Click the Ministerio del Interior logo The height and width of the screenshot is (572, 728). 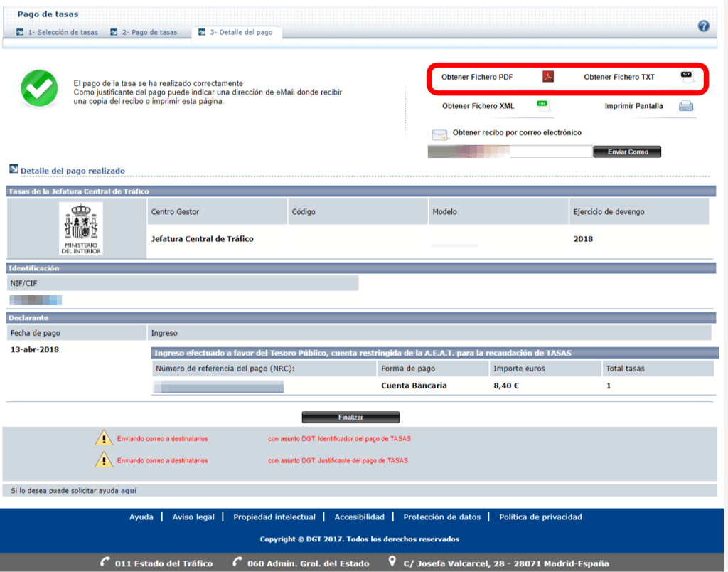(x=80, y=228)
